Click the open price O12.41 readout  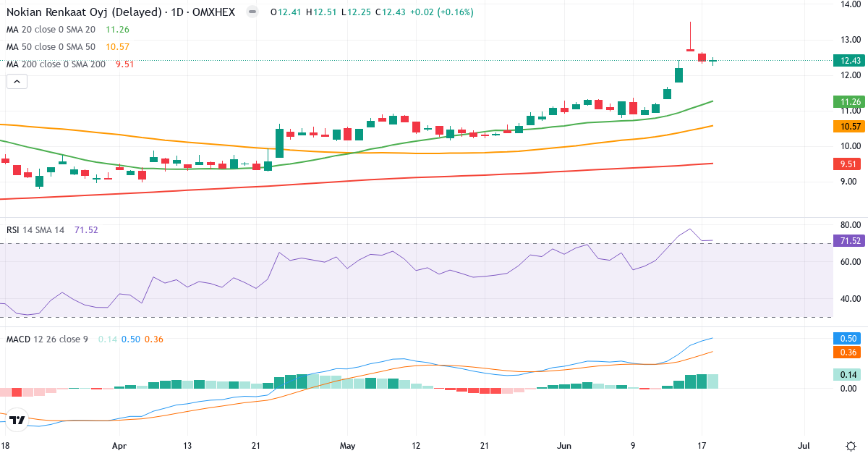tap(286, 12)
